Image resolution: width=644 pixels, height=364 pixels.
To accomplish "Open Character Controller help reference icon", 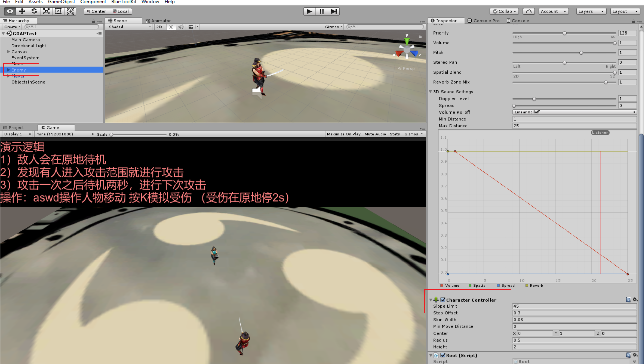I will [x=628, y=300].
